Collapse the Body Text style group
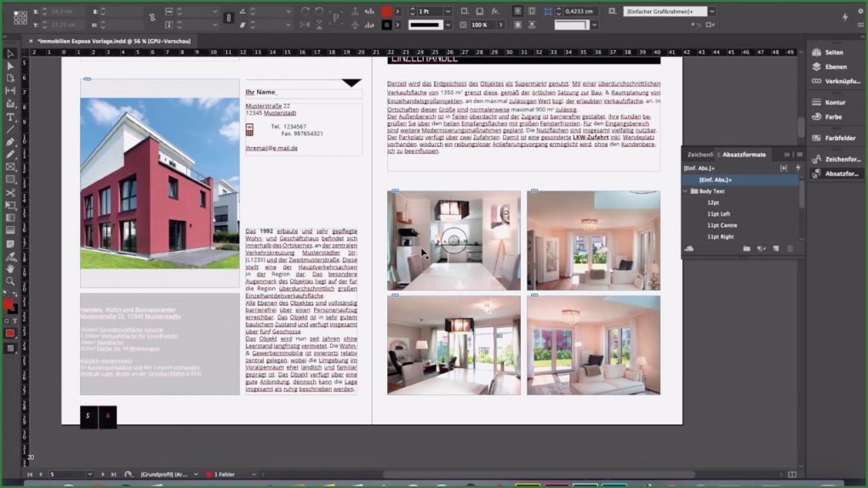 (x=686, y=191)
